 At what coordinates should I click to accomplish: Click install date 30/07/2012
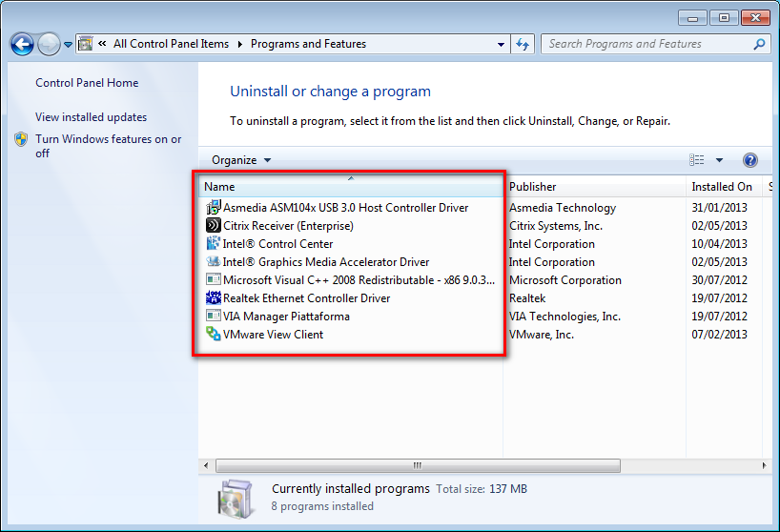pyautogui.click(x=719, y=280)
